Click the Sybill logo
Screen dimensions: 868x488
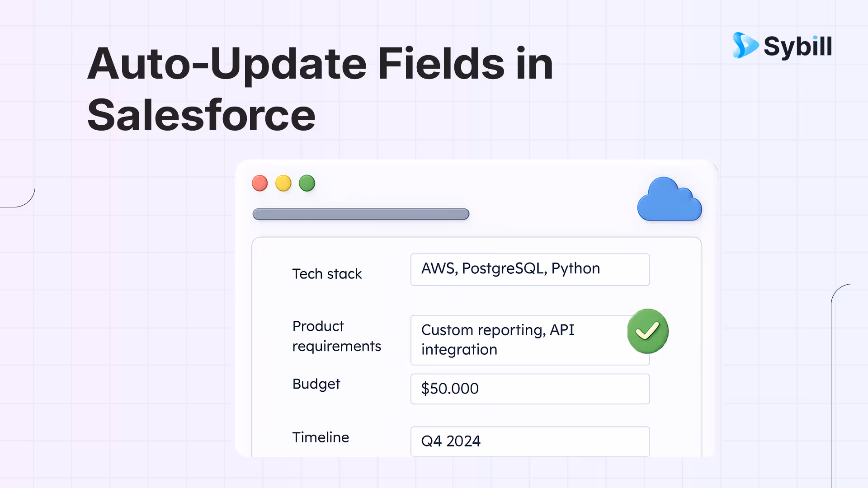782,46
